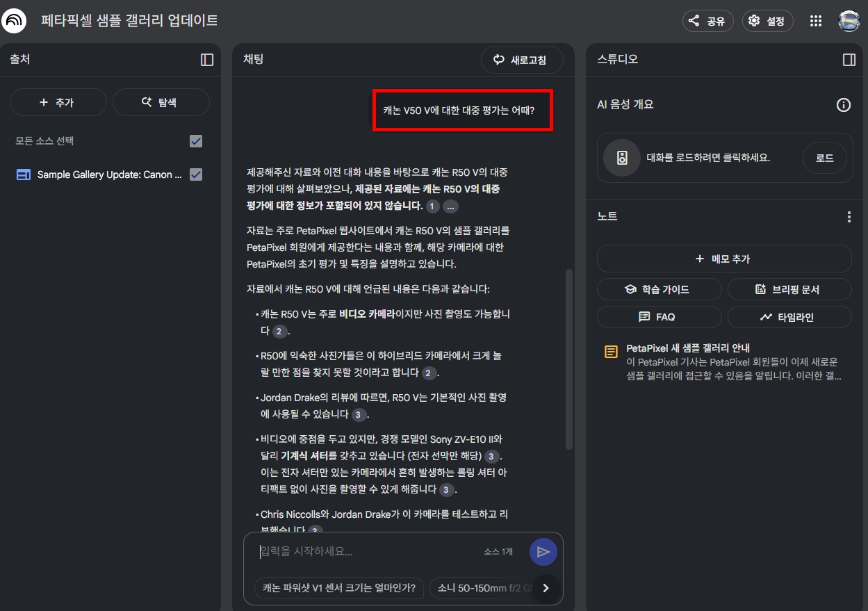The width and height of the screenshot is (868, 611).
Task: Open the 노트 three-dot menu
Action: coord(849,217)
